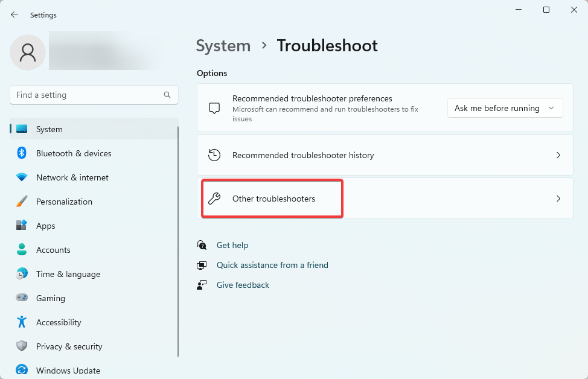Minimize the Settings window

point(519,10)
